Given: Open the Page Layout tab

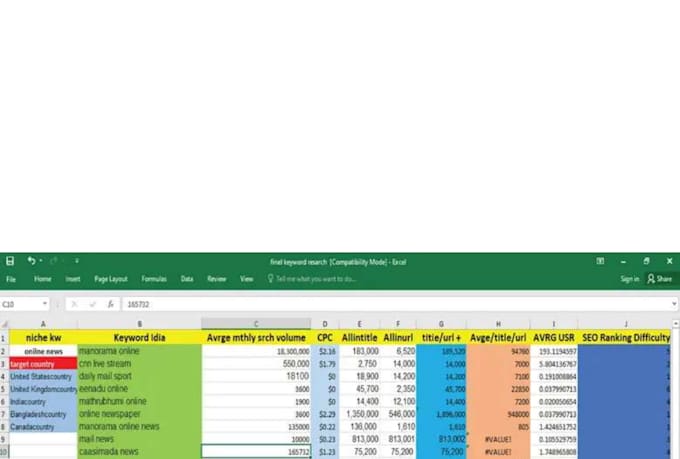Looking at the screenshot, I should 111,279.
